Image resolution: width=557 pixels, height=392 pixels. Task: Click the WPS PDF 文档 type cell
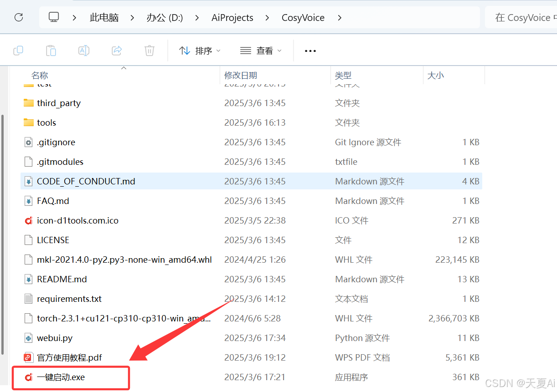tap(362, 358)
